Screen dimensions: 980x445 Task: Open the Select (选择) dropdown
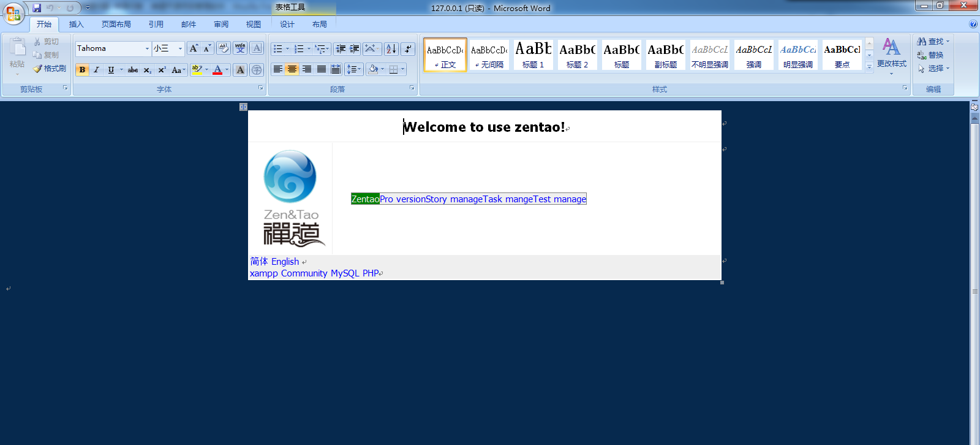coord(933,69)
